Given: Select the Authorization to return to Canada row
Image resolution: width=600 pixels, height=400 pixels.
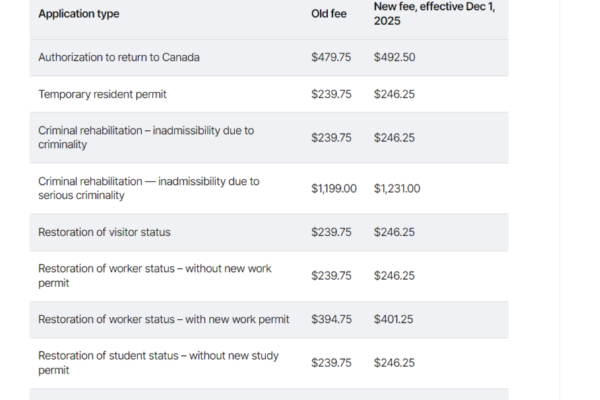Looking at the screenshot, I should (x=119, y=57).
